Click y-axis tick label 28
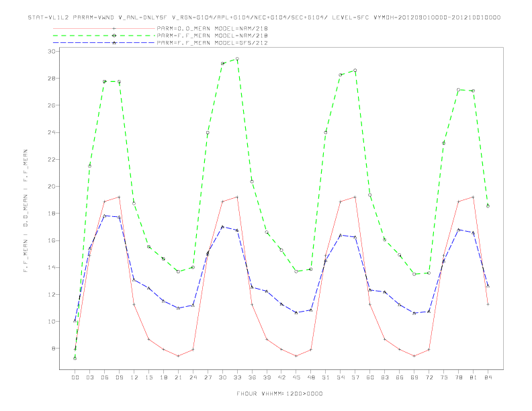 tap(52, 79)
